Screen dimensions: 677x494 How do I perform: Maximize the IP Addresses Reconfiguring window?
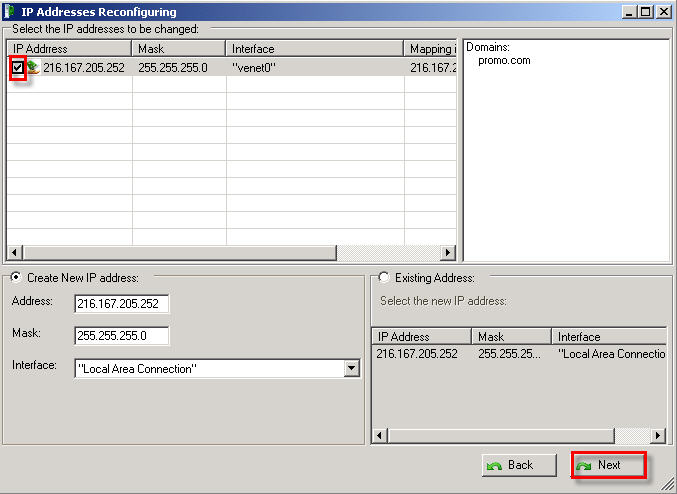[645, 12]
